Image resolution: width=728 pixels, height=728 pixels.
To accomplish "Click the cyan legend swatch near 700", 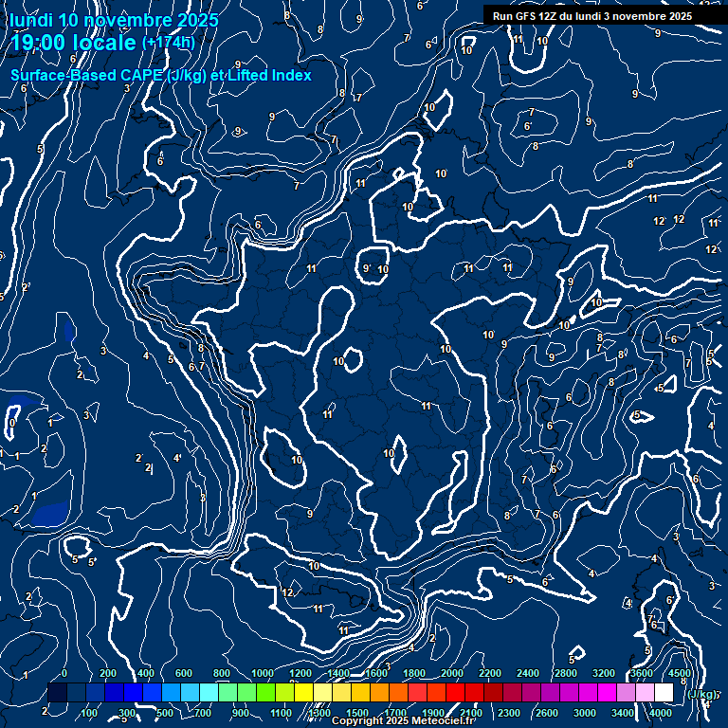I will point(209,692).
